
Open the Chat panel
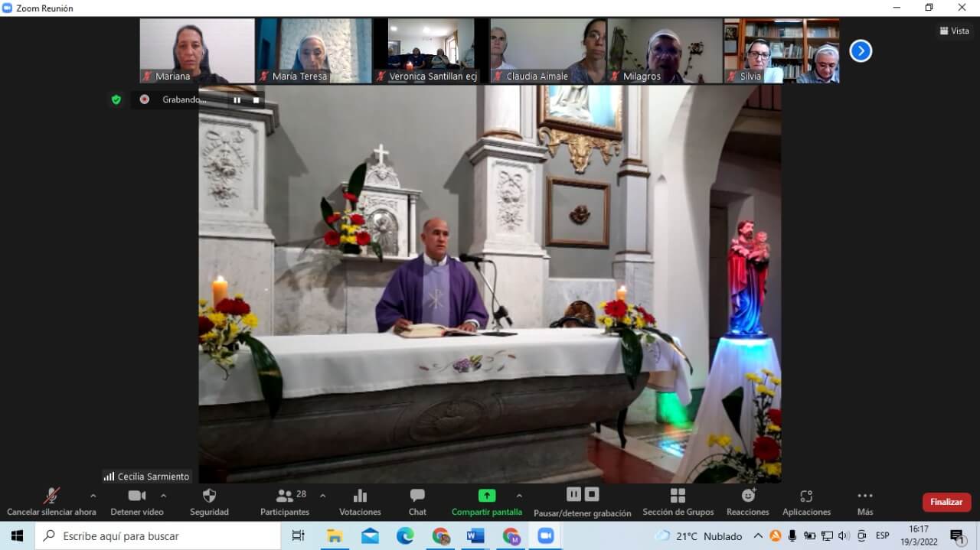tap(417, 502)
